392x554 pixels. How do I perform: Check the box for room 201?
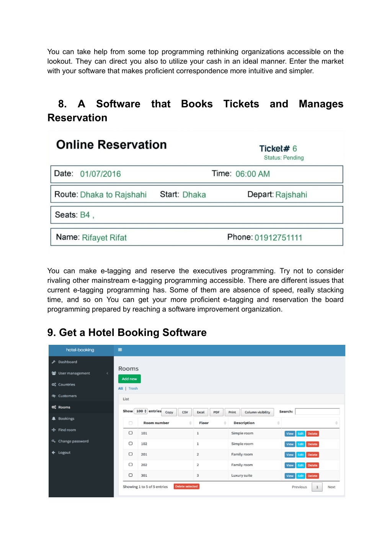[x=131, y=454]
